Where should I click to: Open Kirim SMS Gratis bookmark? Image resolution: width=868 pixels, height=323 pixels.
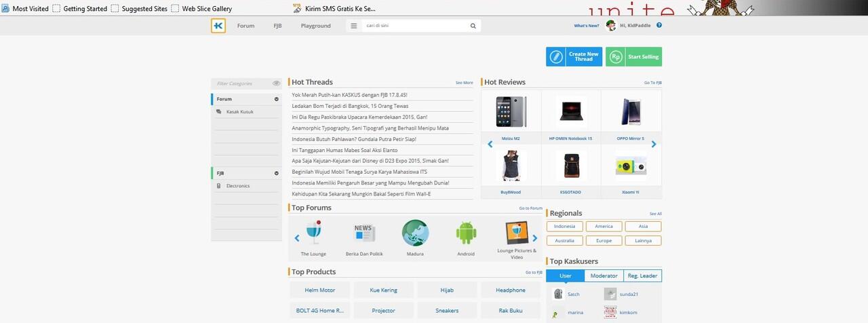(x=334, y=9)
